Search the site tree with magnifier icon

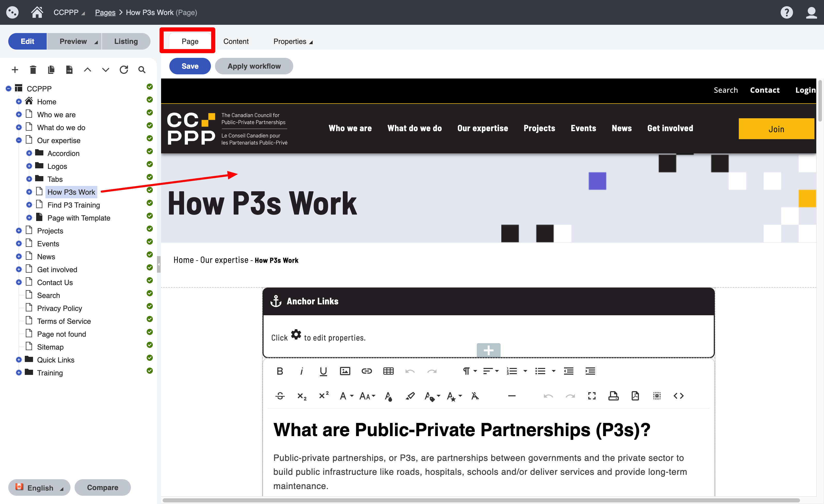pos(142,69)
